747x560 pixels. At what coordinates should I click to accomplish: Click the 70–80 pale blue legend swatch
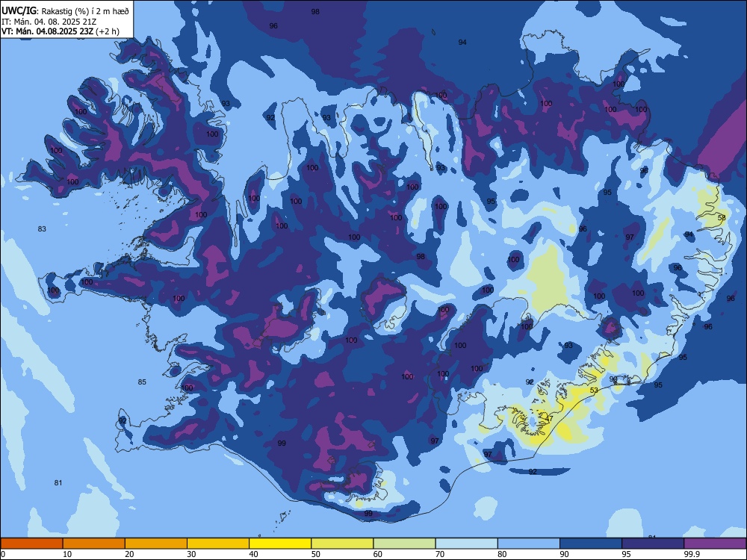click(466, 544)
